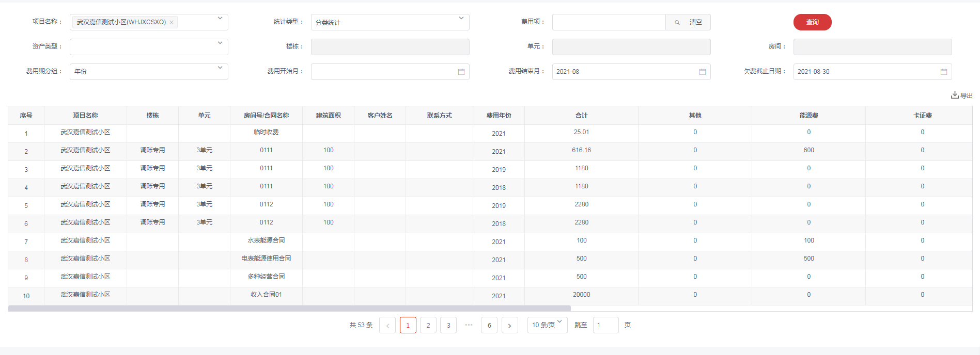Viewport: 980px width, 355px height.
Task: Click the table's horizontal scrollbar
Action: tap(289, 309)
